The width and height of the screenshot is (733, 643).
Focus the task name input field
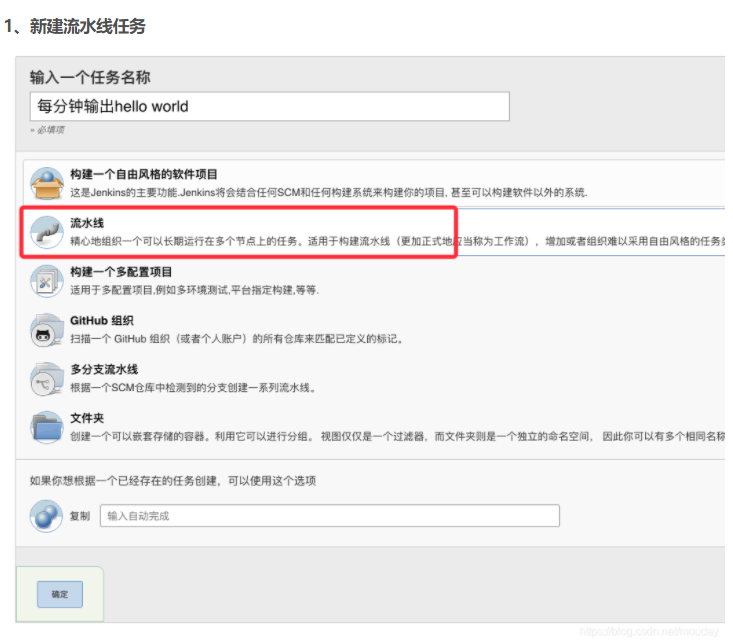[270, 107]
